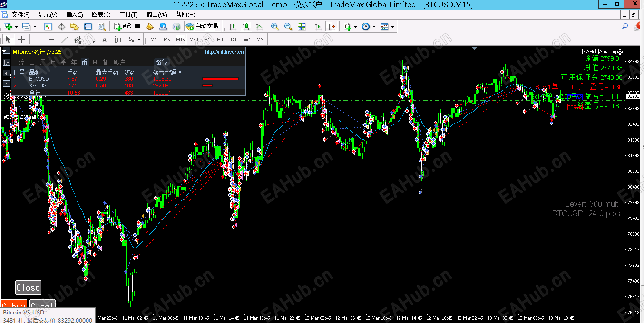
Task: Select the 账户 tab in MTDriver panel
Action: 120,62
